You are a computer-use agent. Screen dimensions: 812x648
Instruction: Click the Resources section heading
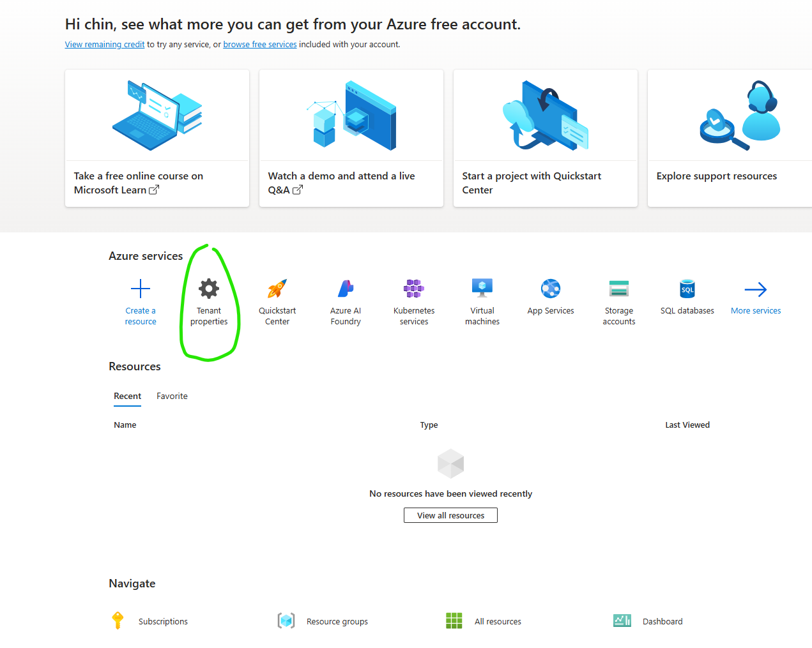click(x=135, y=366)
